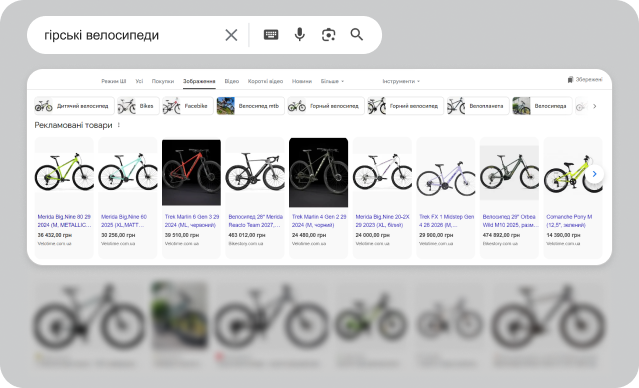The image size is (639, 388).
Task: Go to the Новини news tab
Action: pyautogui.click(x=302, y=81)
